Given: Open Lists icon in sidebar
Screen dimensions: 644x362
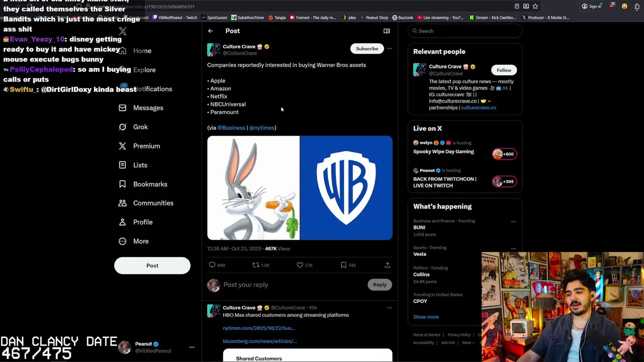Looking at the screenshot, I should 122,165.
